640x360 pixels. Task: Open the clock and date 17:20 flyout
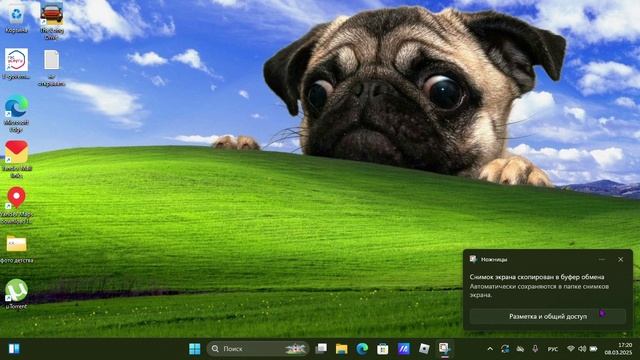(618, 349)
